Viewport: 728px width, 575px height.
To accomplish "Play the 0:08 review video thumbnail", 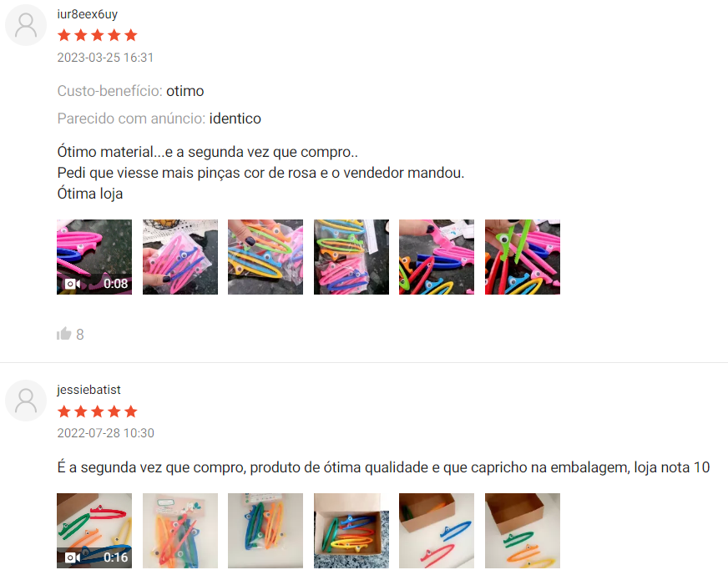I will (94, 257).
